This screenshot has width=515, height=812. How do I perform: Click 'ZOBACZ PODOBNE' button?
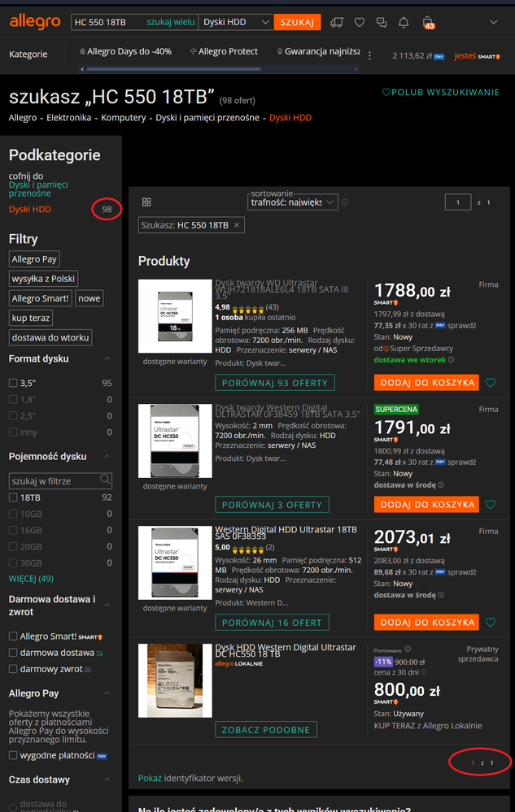click(x=266, y=730)
